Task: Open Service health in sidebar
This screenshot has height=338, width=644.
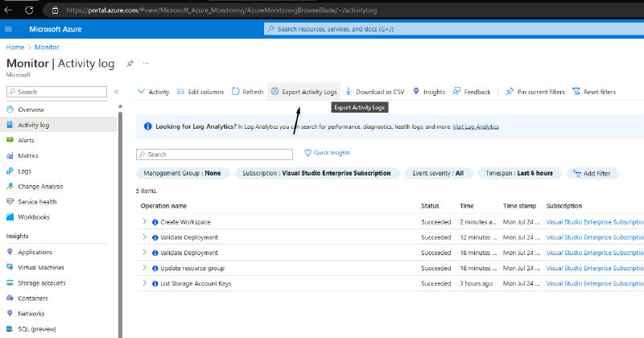Action: click(x=37, y=201)
